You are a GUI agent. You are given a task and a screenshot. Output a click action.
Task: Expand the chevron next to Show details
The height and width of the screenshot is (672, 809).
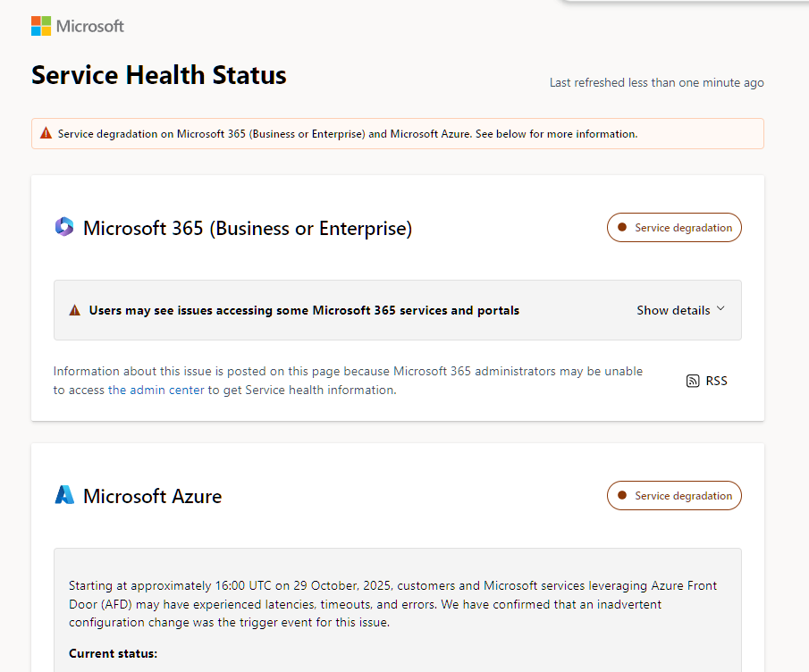tap(721, 309)
